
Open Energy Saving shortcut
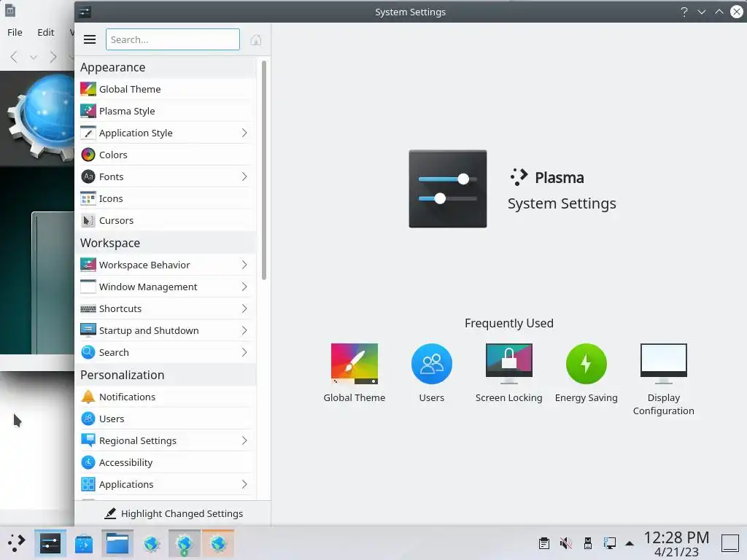click(586, 373)
